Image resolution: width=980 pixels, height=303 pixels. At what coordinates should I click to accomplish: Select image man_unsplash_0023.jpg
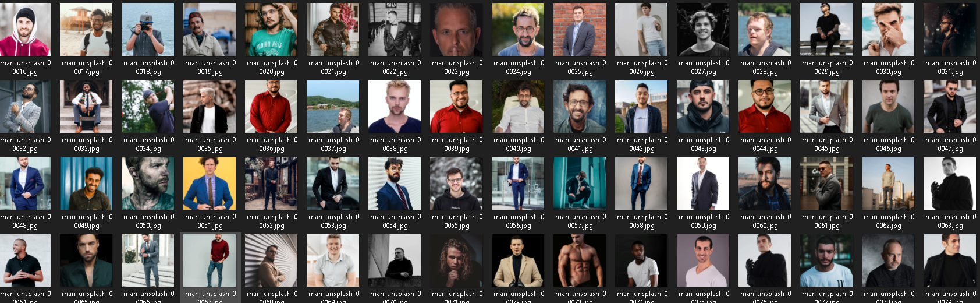click(456, 30)
